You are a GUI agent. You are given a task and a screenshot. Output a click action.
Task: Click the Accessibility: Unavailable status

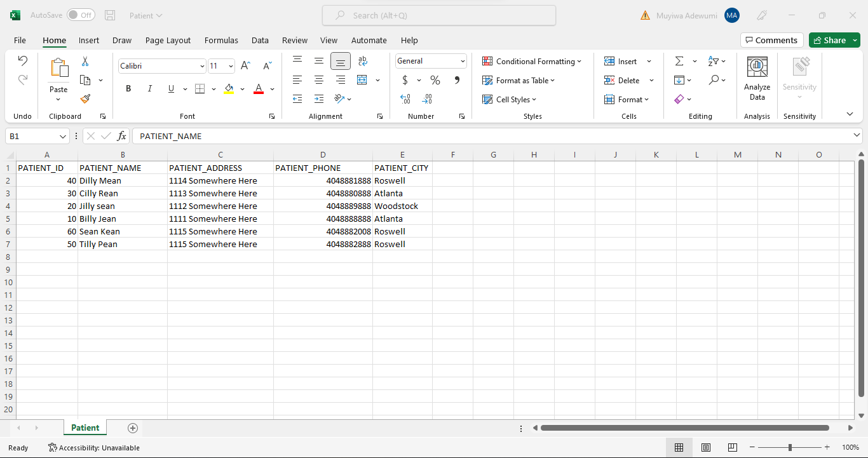click(94, 448)
